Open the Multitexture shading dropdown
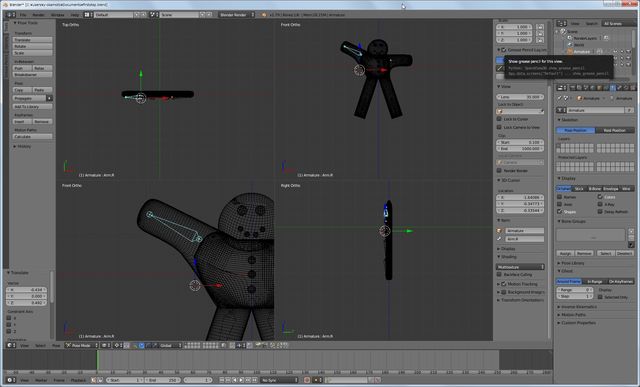This screenshot has width=640, height=387. tap(520, 267)
